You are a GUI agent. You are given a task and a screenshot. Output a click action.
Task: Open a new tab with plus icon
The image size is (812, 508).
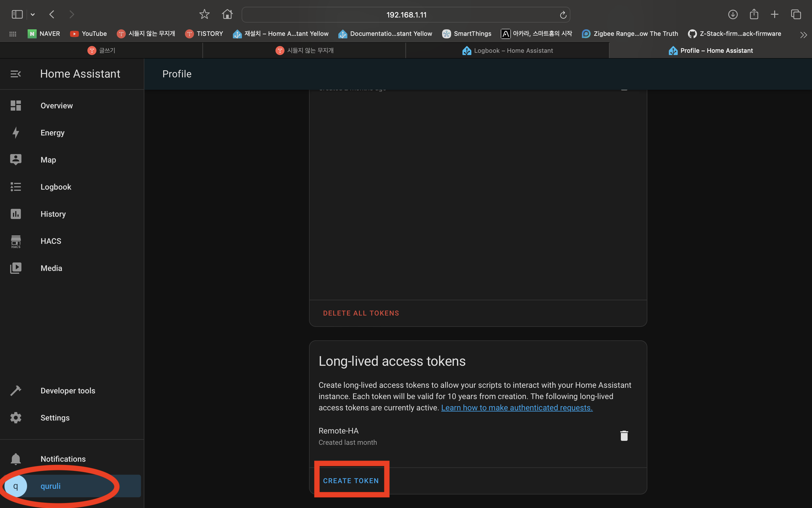(775, 14)
